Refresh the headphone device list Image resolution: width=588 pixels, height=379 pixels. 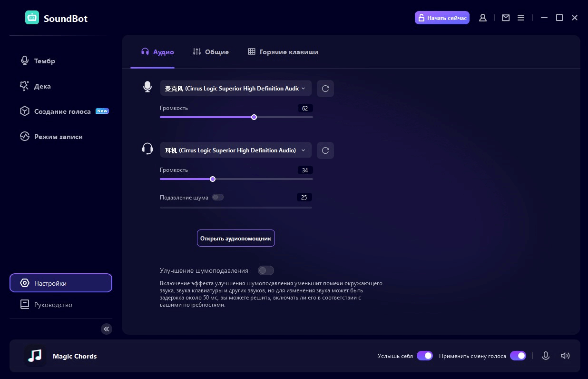325,150
